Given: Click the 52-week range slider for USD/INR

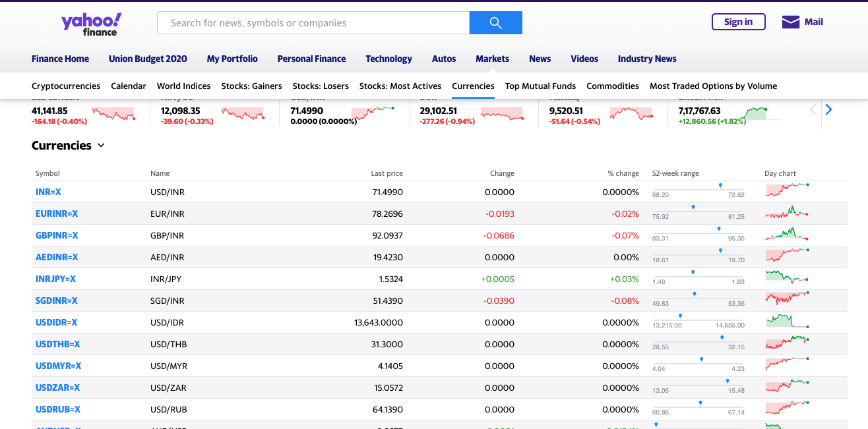Looking at the screenshot, I should tap(698, 190).
